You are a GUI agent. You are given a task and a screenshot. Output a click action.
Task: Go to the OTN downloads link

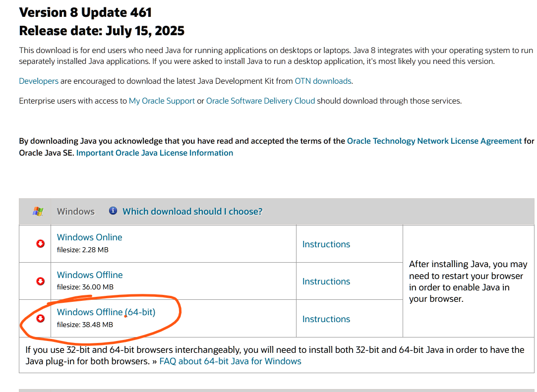click(323, 81)
